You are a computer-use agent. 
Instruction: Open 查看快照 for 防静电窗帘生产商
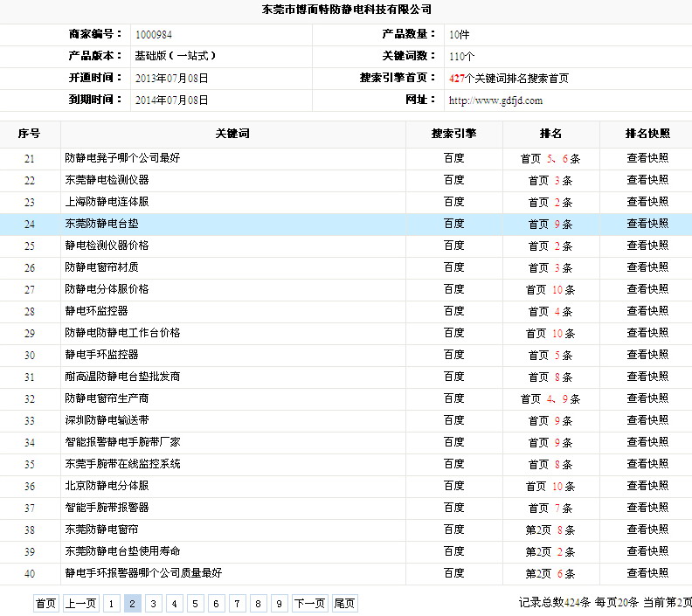[647, 398]
